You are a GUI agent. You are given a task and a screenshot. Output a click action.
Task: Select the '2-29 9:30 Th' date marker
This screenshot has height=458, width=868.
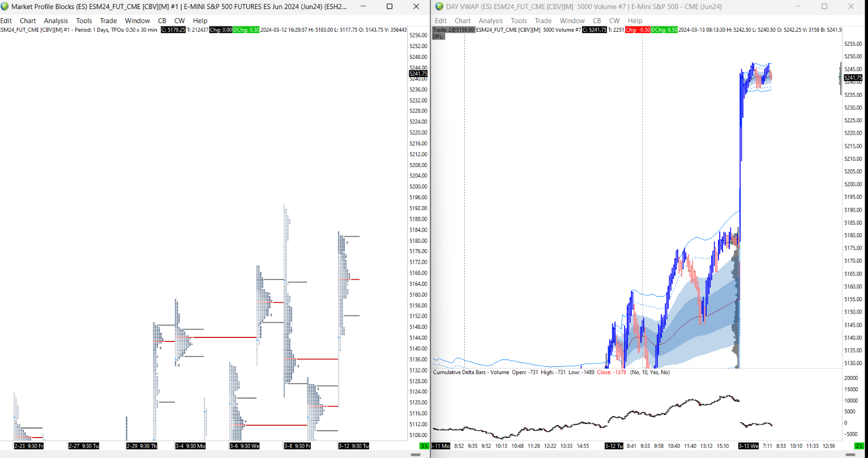point(142,446)
